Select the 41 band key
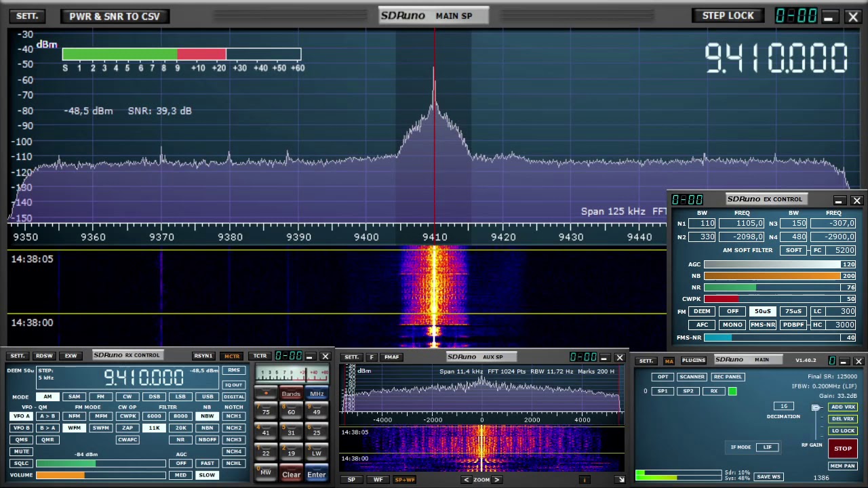868x488 pixels. [x=265, y=432]
